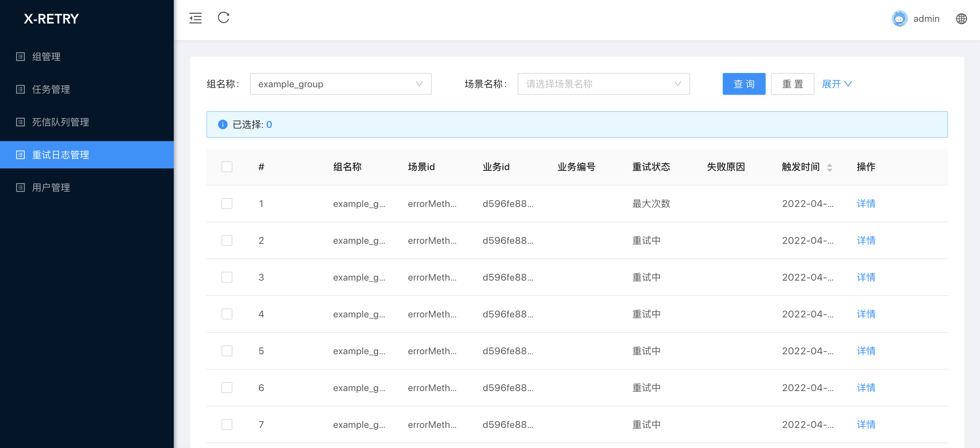Expand more filters with 展开
The width and height of the screenshot is (980, 448).
(x=837, y=84)
